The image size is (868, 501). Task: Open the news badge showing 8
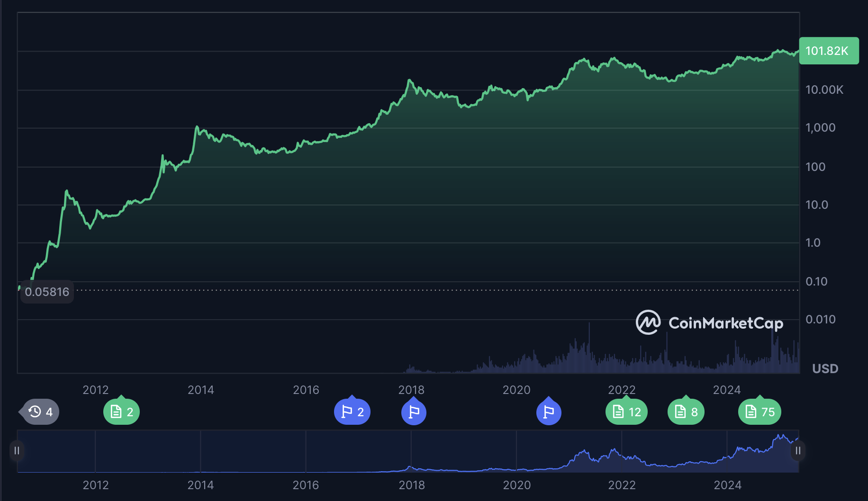click(686, 412)
